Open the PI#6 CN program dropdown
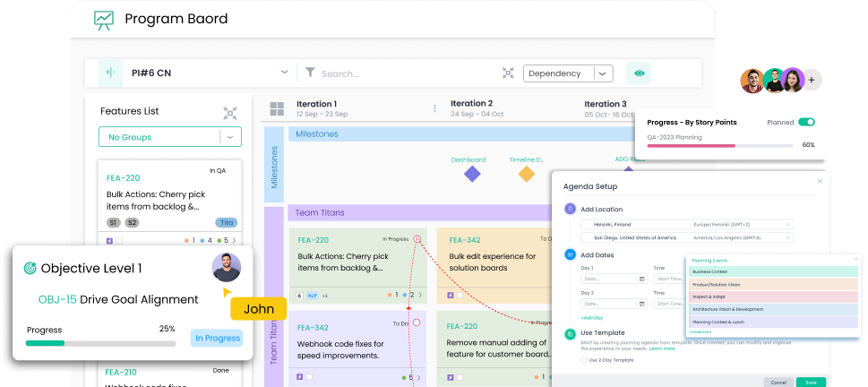 click(x=210, y=73)
